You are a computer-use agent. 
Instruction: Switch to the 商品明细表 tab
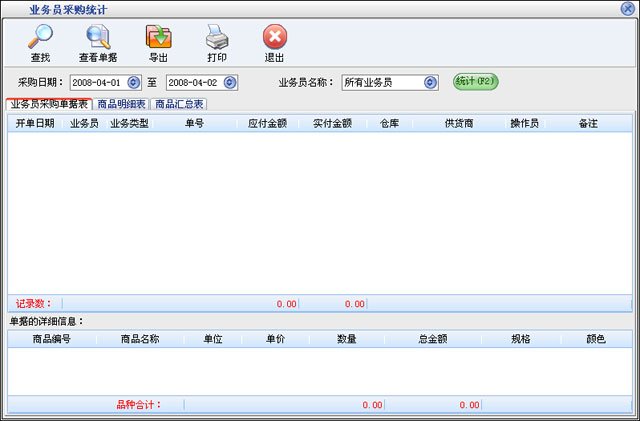[x=121, y=104]
